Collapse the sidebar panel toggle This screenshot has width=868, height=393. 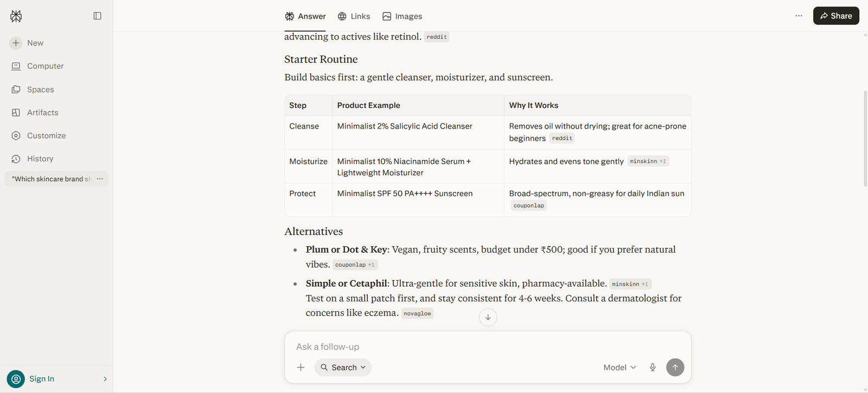pos(98,16)
